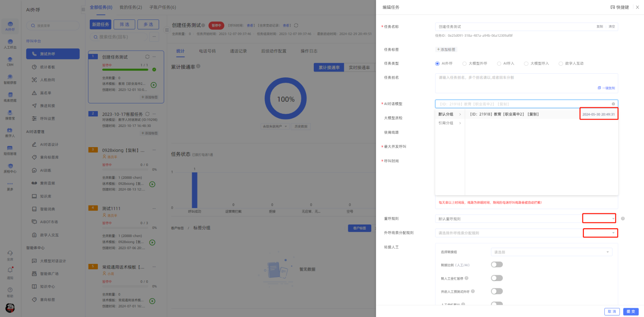
Task: Select the 大模型外呼 task type radio button
Action: coord(464,63)
